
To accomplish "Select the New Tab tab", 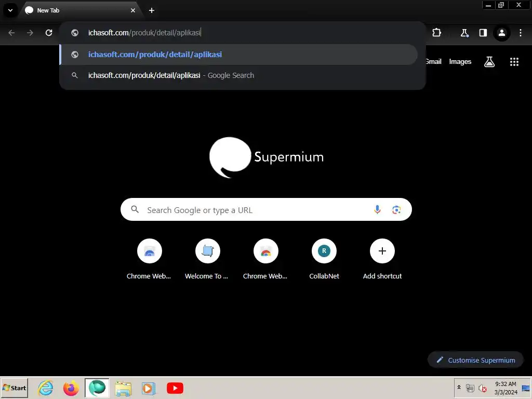I will pyautogui.click(x=79, y=10).
